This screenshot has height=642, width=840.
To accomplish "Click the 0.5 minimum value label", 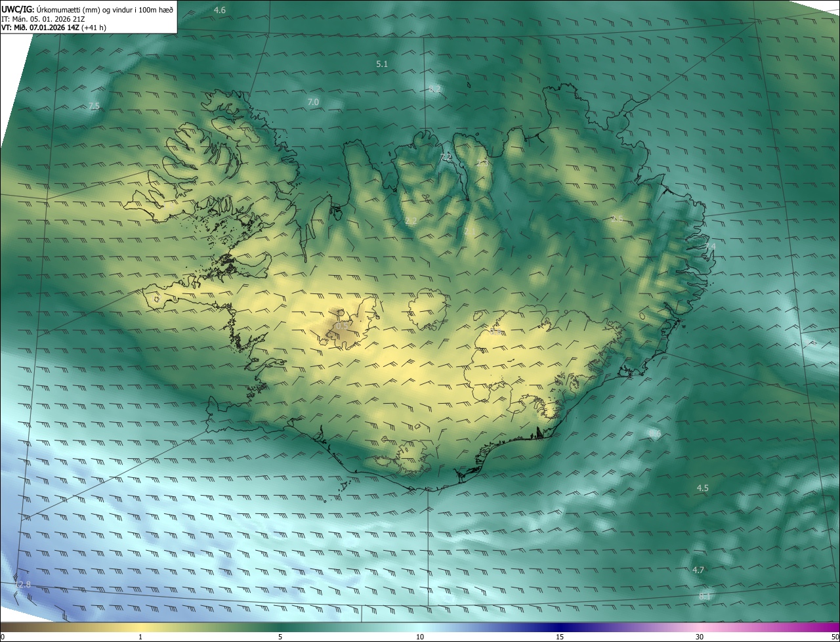I will pyautogui.click(x=342, y=326).
